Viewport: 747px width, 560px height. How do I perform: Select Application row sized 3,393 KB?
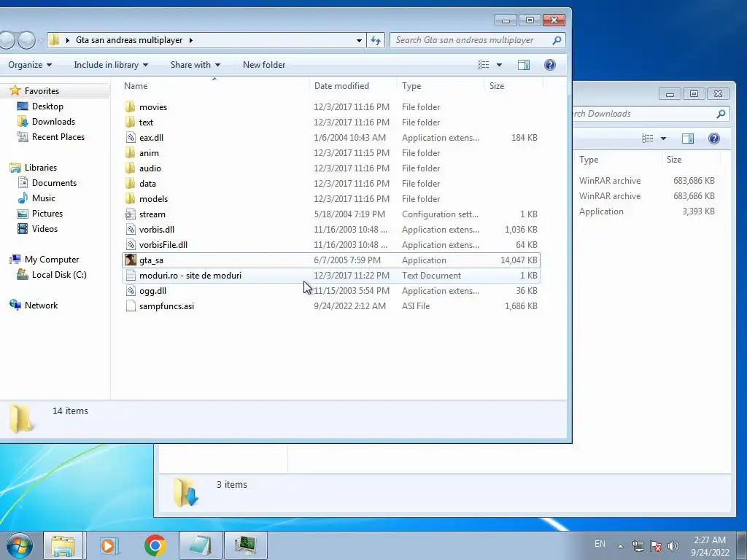(649, 211)
